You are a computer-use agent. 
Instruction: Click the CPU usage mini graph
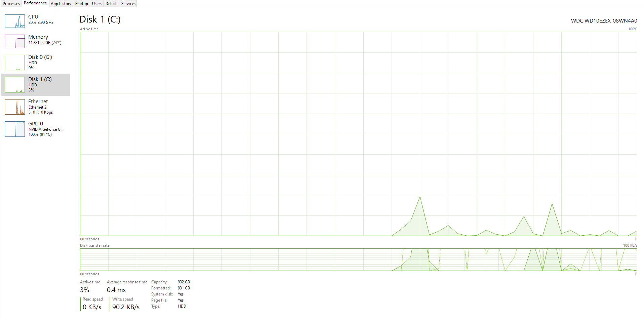[15, 21]
